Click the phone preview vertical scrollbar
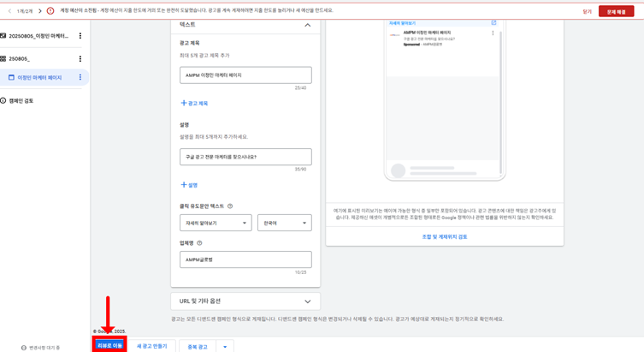Viewport: 644px width, 352px height. (500, 103)
